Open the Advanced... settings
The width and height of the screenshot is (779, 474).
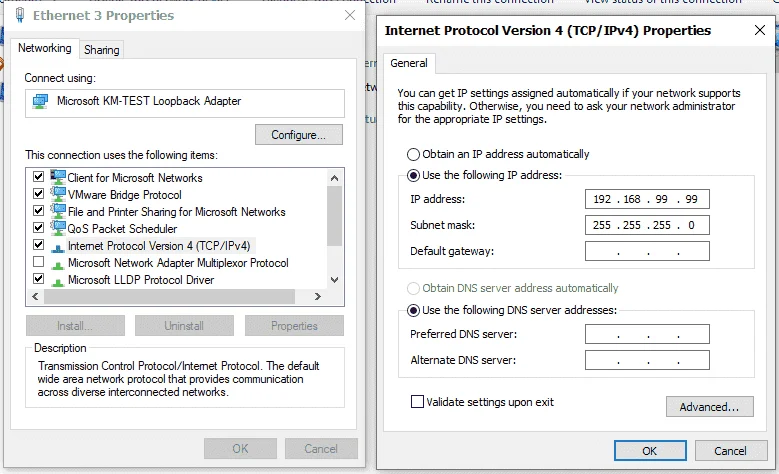tap(709, 406)
